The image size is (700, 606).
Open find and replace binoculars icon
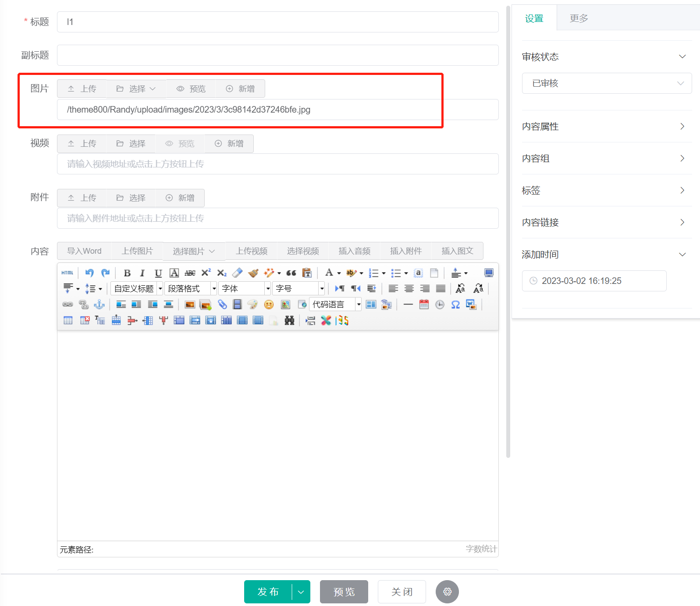click(289, 321)
